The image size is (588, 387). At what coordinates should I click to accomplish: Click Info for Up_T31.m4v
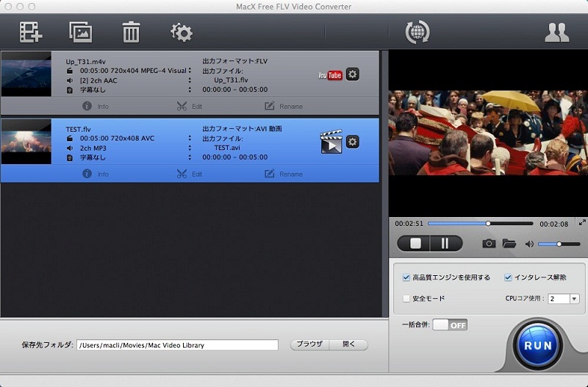(96, 106)
